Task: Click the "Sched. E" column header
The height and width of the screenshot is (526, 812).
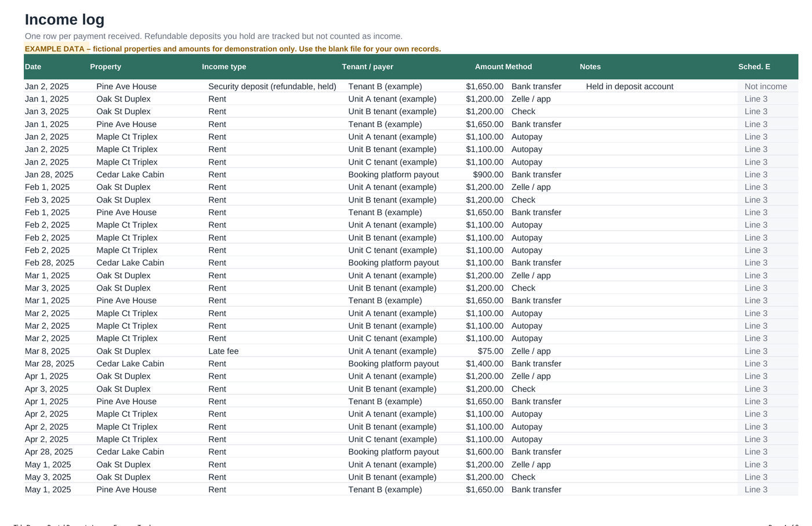Action: coord(754,67)
